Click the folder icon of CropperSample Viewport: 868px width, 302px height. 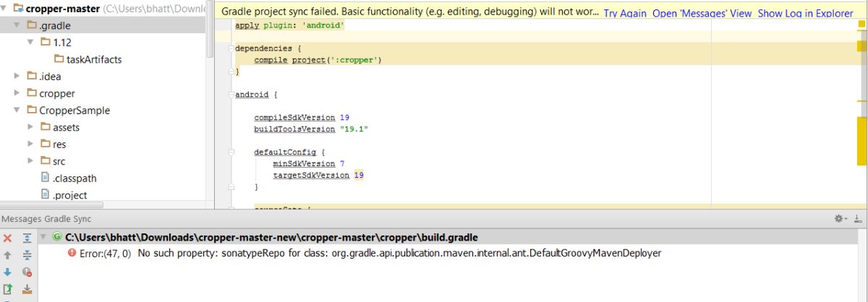point(32,111)
